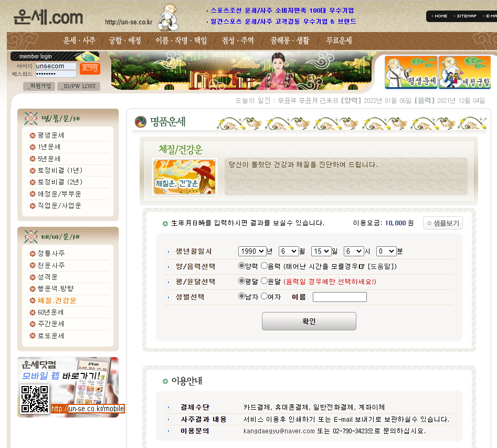Choose the 여자 gender radio button

[264, 296]
